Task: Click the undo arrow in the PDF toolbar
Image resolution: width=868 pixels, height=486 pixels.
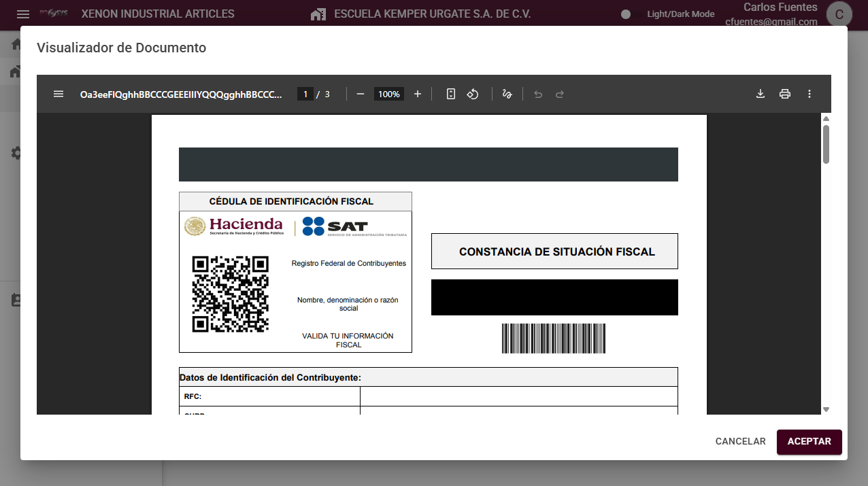Action: pos(538,94)
